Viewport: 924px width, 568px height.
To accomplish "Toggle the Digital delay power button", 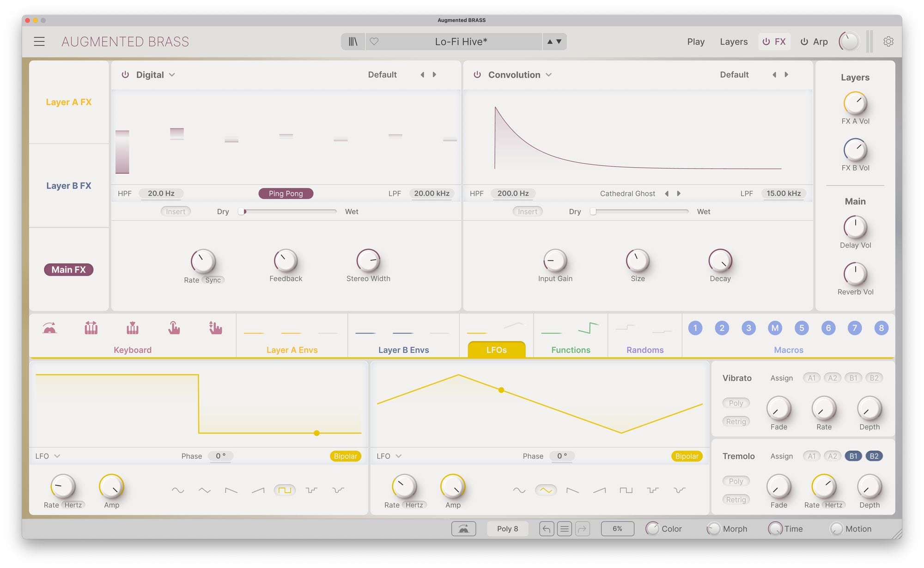I will 125,75.
